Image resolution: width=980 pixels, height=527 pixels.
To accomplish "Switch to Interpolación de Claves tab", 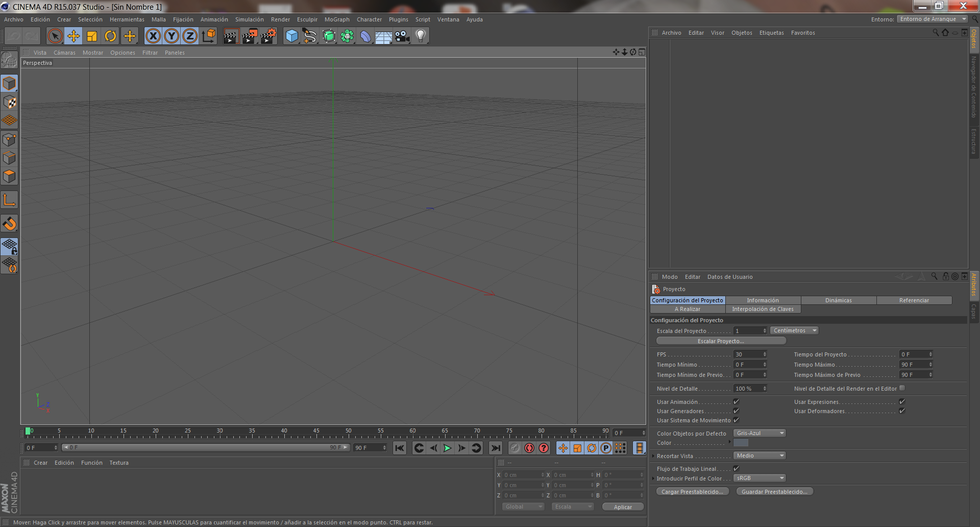I will click(763, 309).
